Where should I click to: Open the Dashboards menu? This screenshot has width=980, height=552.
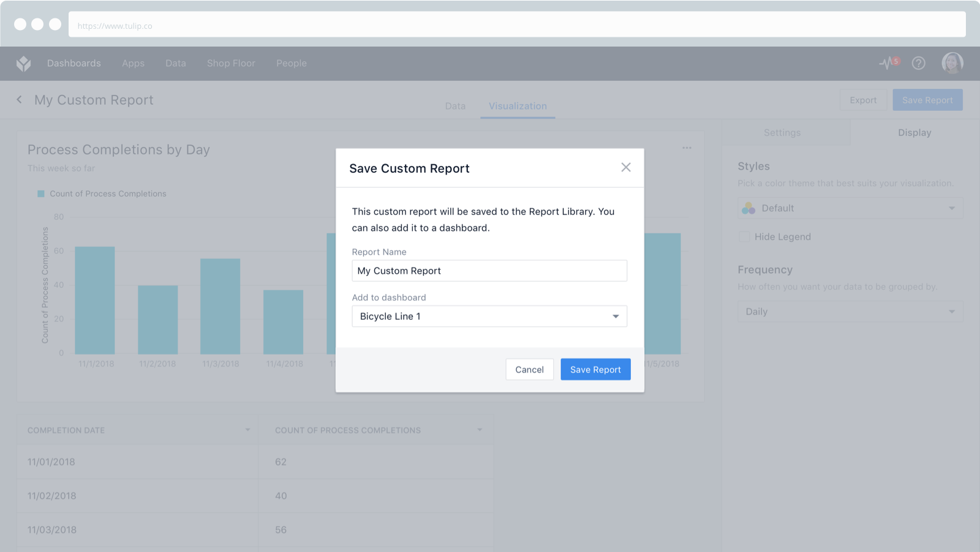(74, 63)
